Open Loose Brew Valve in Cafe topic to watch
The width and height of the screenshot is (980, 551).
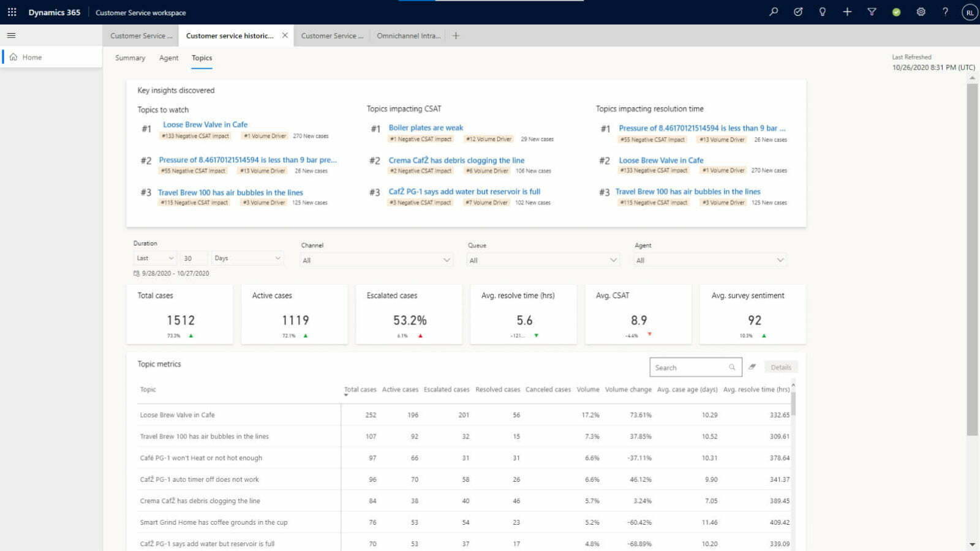click(x=205, y=124)
